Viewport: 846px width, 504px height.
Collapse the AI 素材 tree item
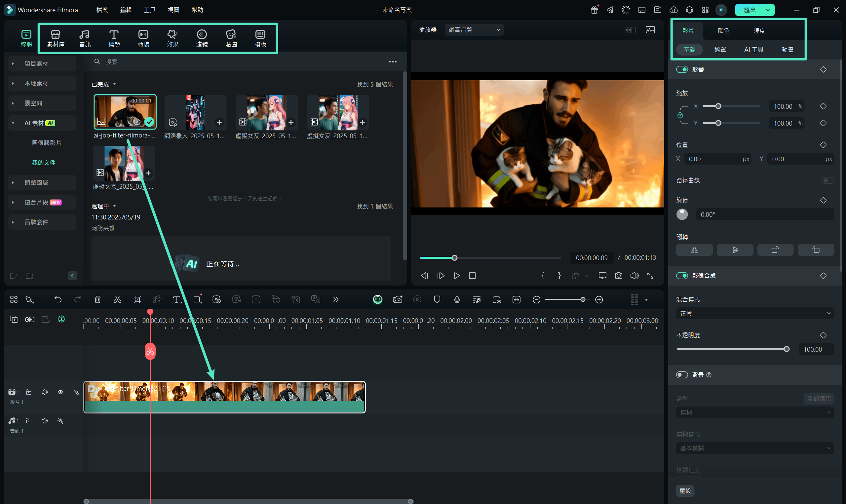pyautogui.click(x=13, y=123)
